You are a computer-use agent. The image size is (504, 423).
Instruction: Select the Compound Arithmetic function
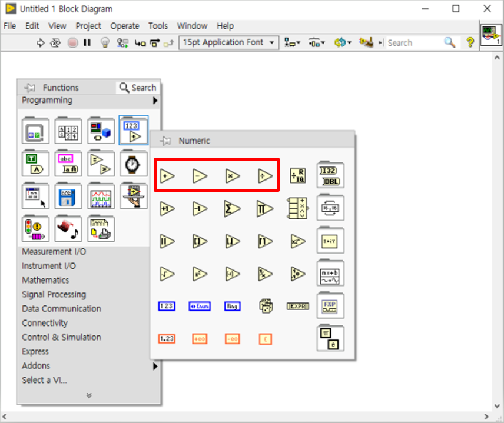[x=298, y=208]
